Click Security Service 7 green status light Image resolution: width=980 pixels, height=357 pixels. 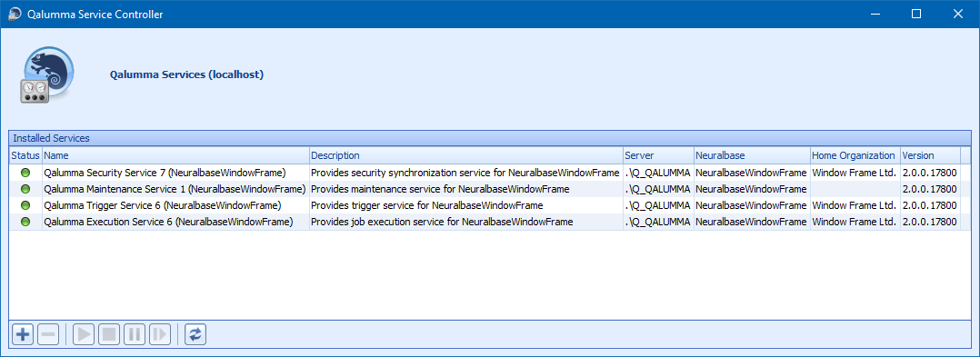[25, 173]
